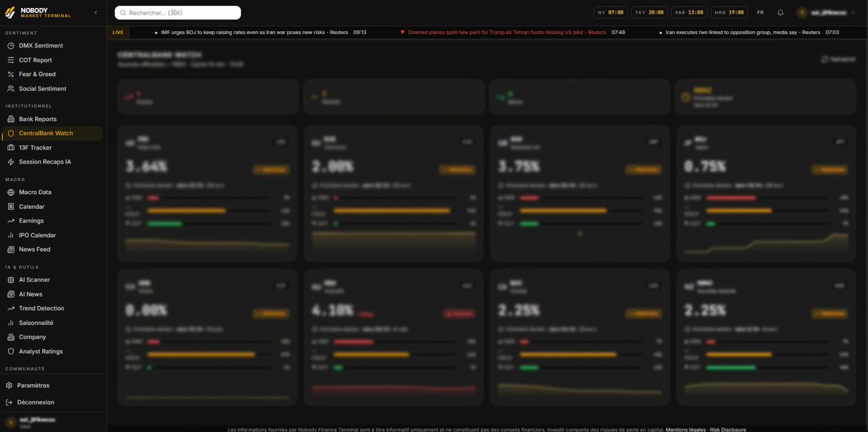Select the Fear & Greed percent icon
This screenshot has height=432, width=868.
pos(11,74)
